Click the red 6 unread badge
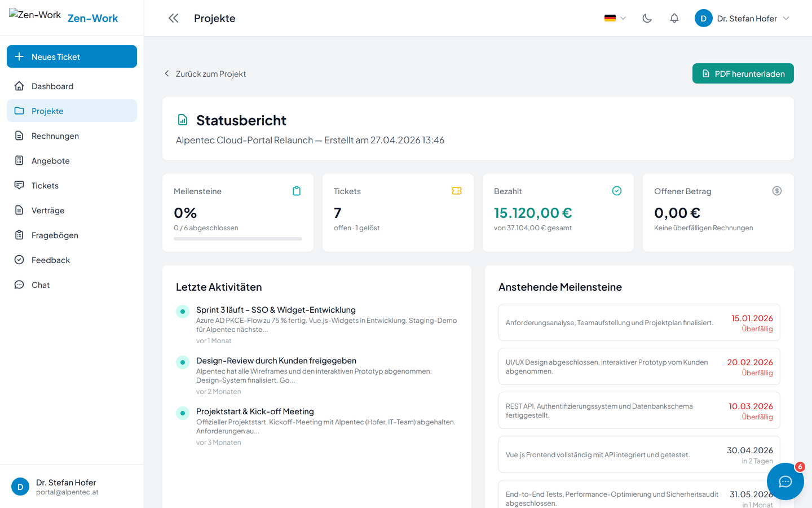The height and width of the screenshot is (508, 812). [800, 467]
